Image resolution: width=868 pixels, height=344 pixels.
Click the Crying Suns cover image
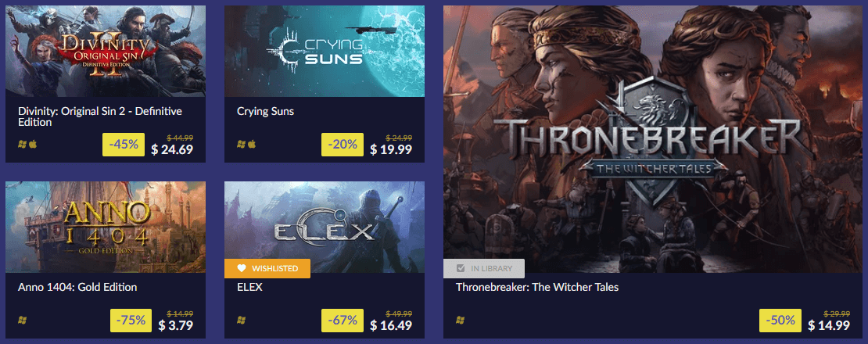click(x=325, y=51)
